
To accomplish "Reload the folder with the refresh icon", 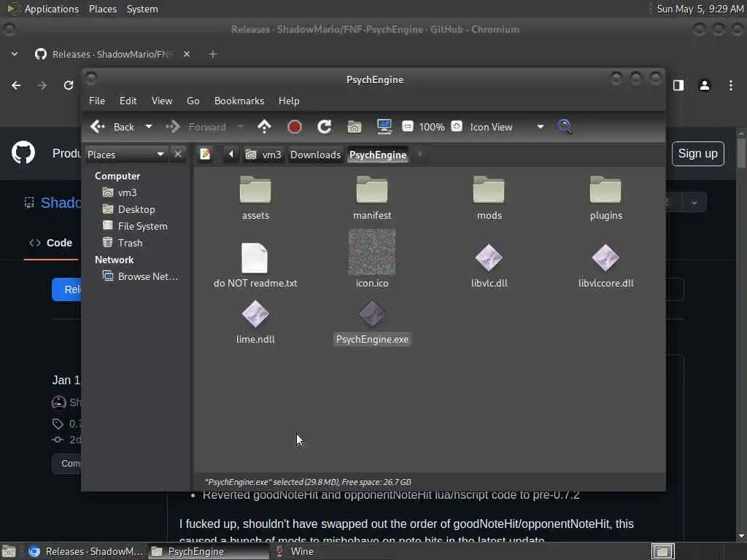I will [x=325, y=127].
